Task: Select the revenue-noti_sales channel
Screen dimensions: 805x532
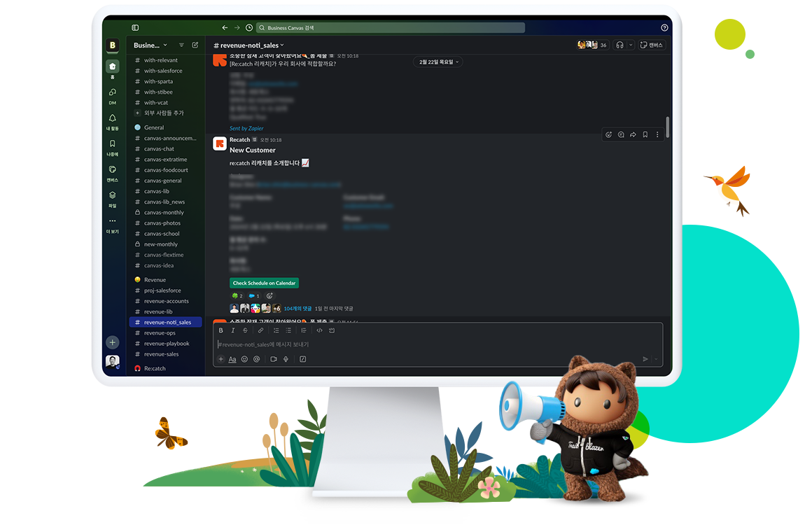Action: 165,323
